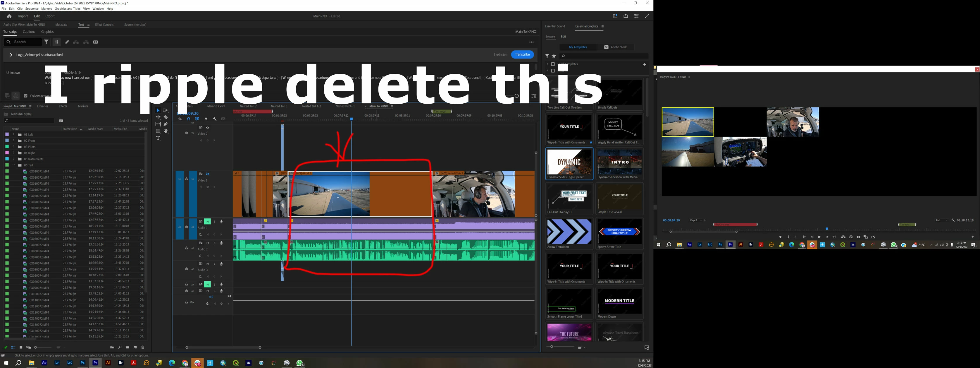The height and width of the screenshot is (368, 980).
Task: Click the Transcribe button
Action: 522,54
